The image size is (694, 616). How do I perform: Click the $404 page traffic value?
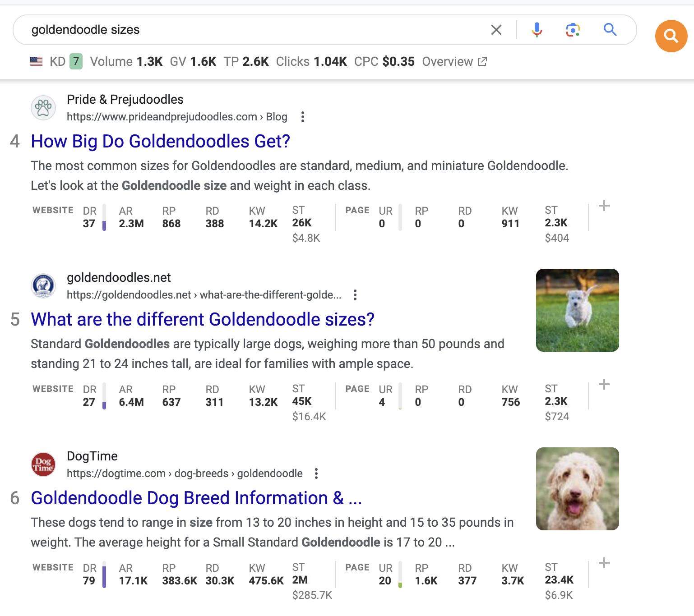(x=557, y=238)
